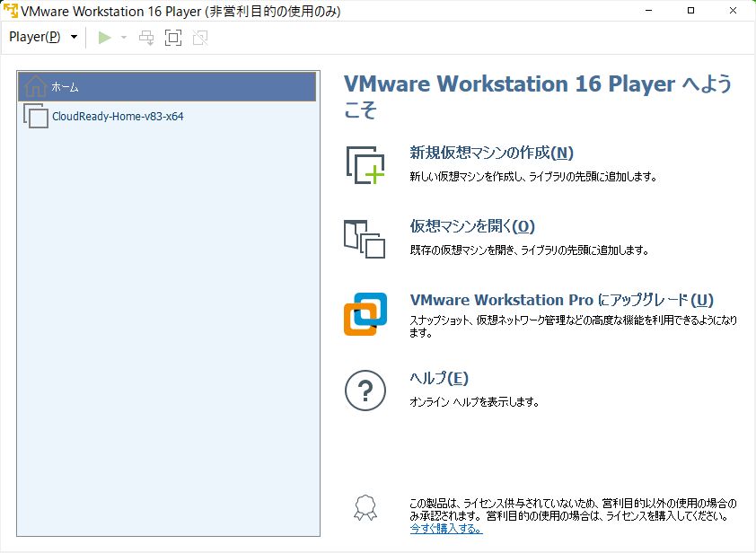Click the VMware icon in title bar
The width and height of the screenshot is (756, 553).
pos(10,11)
